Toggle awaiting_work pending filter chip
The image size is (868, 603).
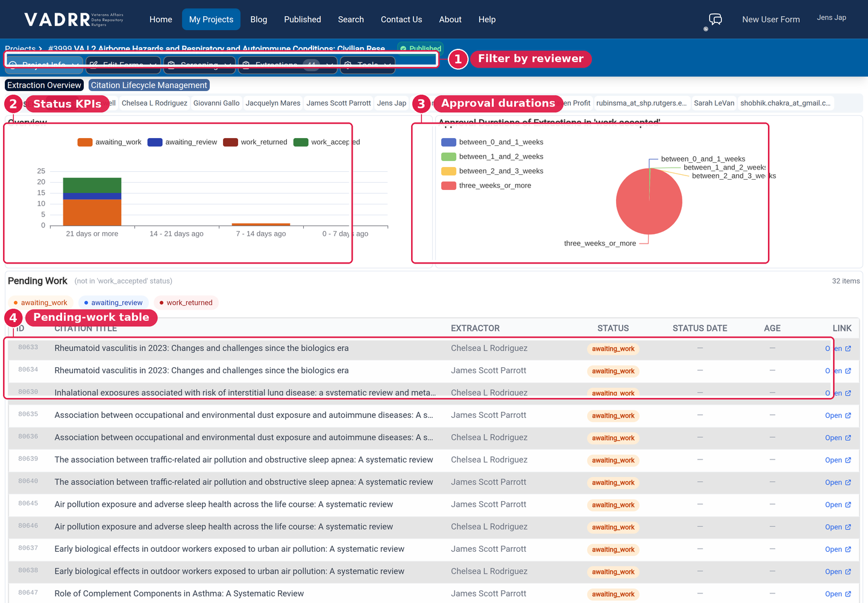[x=40, y=303]
